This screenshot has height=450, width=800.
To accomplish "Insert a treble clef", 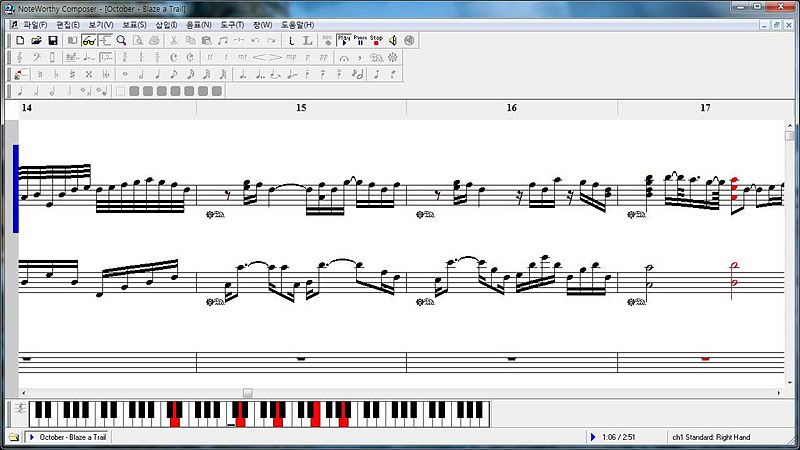I will (20, 57).
